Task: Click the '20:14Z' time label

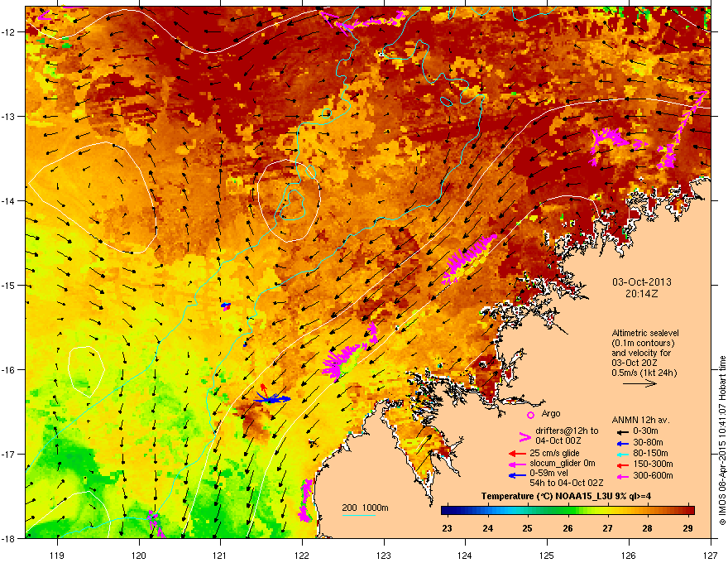Action: (x=642, y=294)
